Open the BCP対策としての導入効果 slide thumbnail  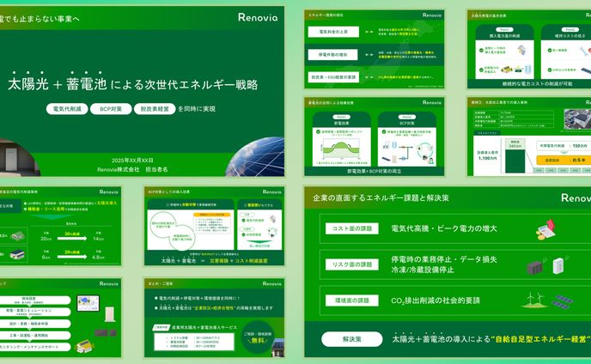tap(214, 226)
